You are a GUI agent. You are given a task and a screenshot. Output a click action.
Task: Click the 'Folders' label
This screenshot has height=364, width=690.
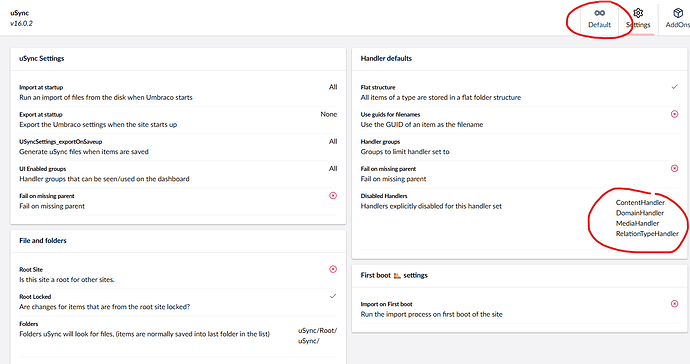tap(29, 324)
